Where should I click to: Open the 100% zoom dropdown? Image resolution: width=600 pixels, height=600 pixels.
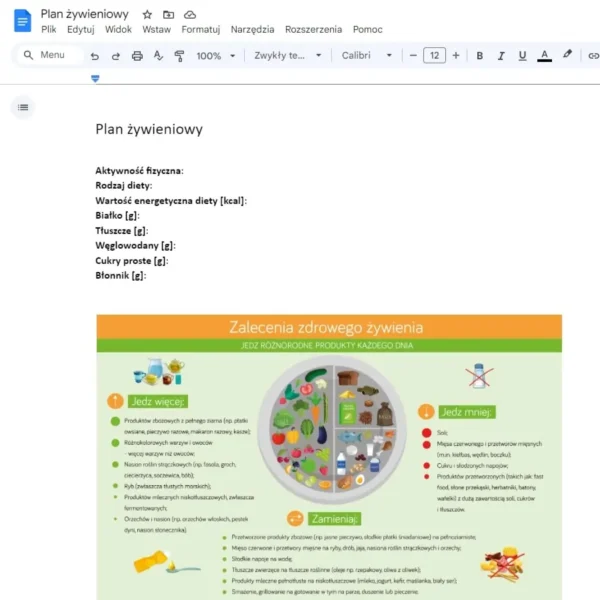pos(216,56)
